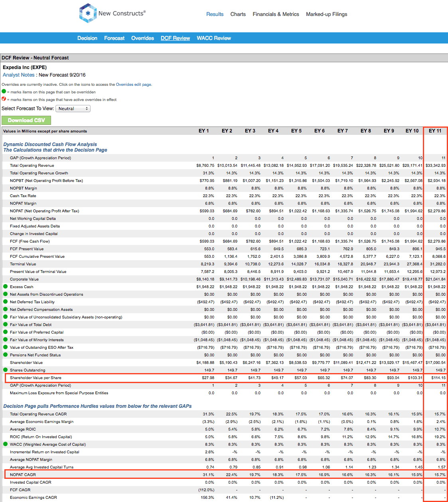The image size is (448, 502).
Task: Open Marked-up Filings
Action: point(327,14)
